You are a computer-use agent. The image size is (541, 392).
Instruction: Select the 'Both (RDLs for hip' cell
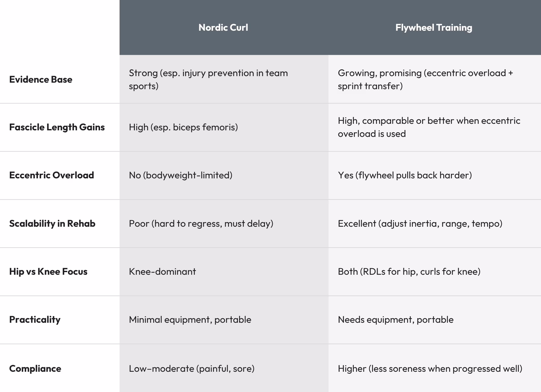(x=409, y=271)
